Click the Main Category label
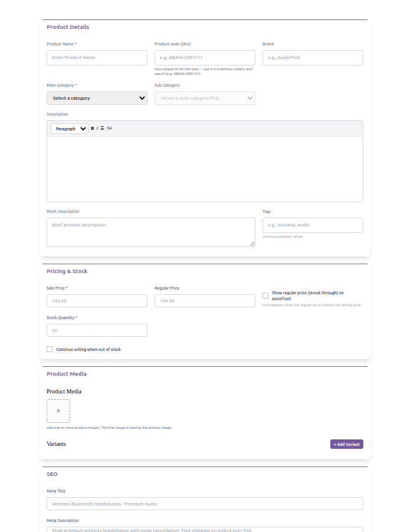The image size is (407, 532). (62, 85)
